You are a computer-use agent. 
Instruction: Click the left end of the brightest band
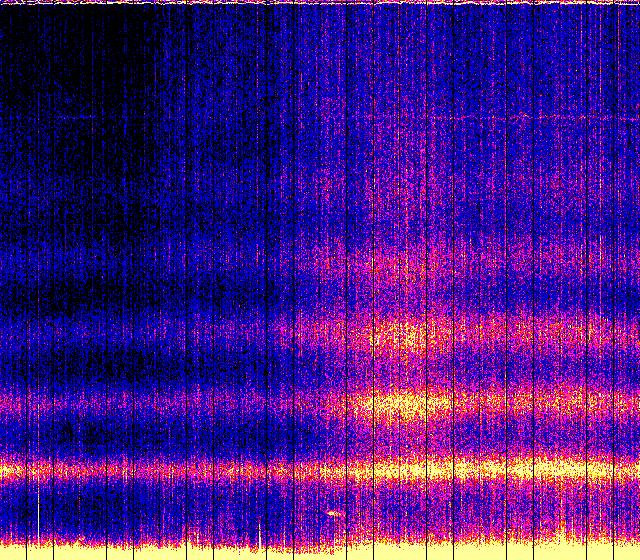[12, 468]
